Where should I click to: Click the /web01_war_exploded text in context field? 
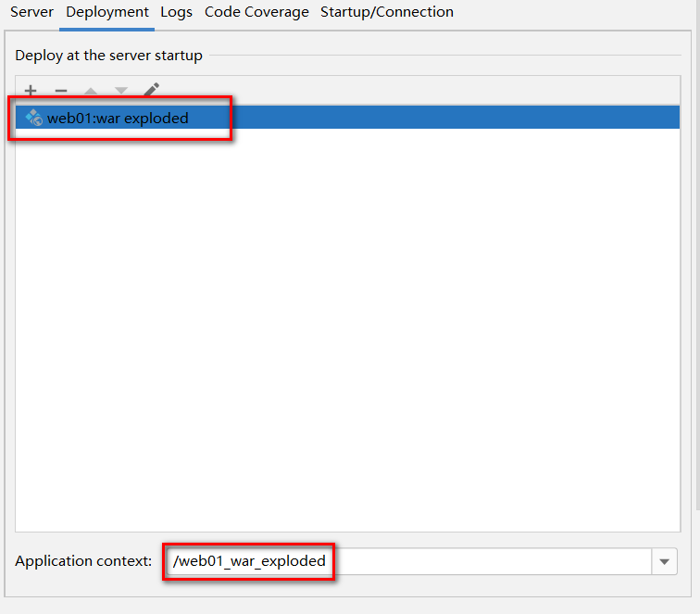point(249,561)
